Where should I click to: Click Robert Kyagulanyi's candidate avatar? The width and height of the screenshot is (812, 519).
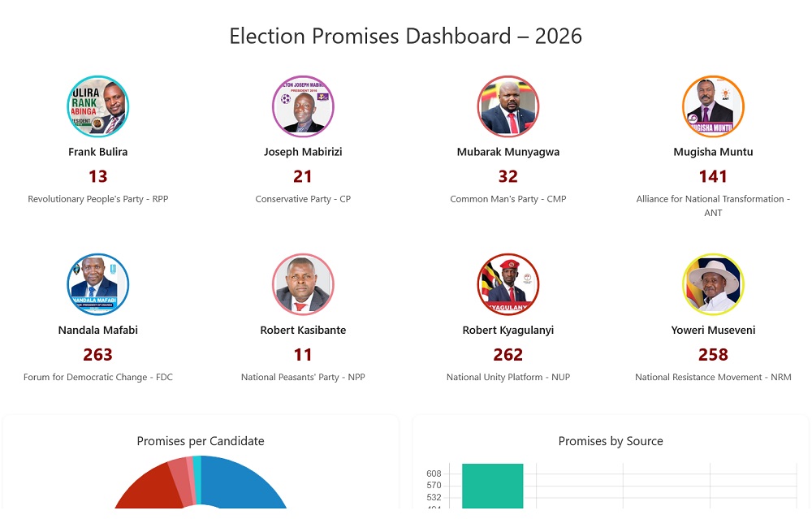pos(508,284)
